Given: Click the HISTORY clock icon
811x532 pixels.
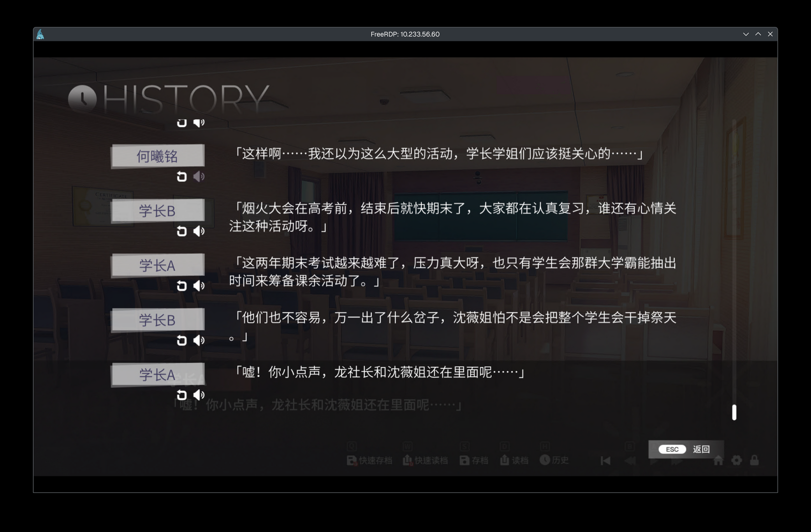Looking at the screenshot, I should pyautogui.click(x=83, y=99).
